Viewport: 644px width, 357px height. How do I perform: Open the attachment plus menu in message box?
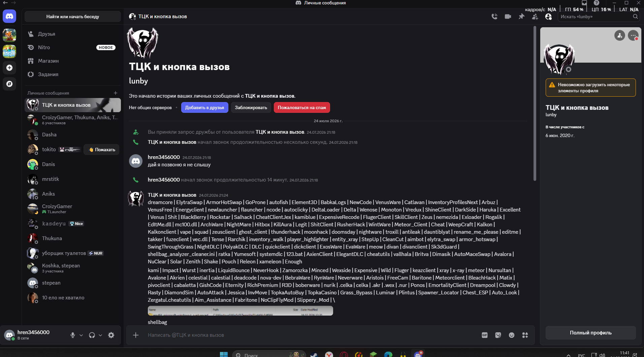[x=136, y=335]
